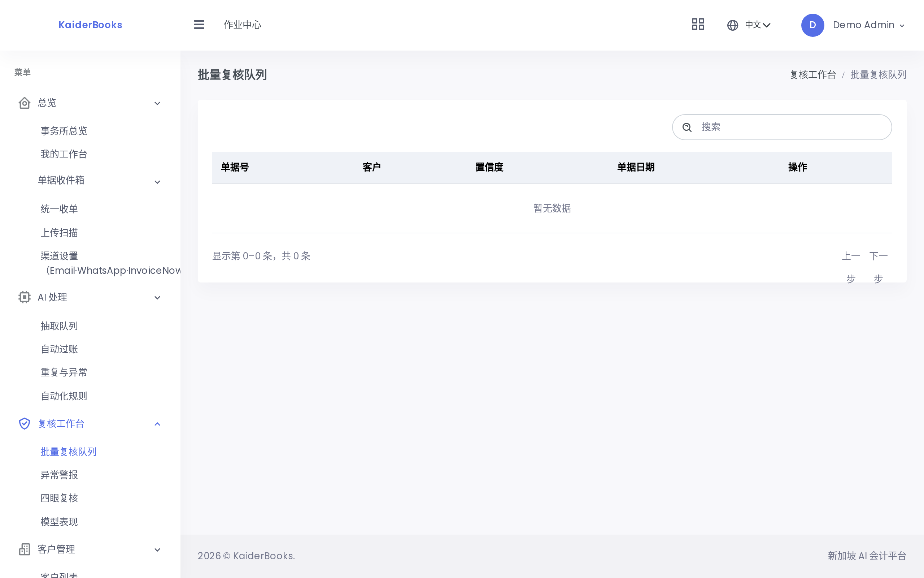Image resolution: width=924 pixels, height=578 pixels.
Task: Click the 客户管理 building icon
Action: pyautogui.click(x=25, y=549)
